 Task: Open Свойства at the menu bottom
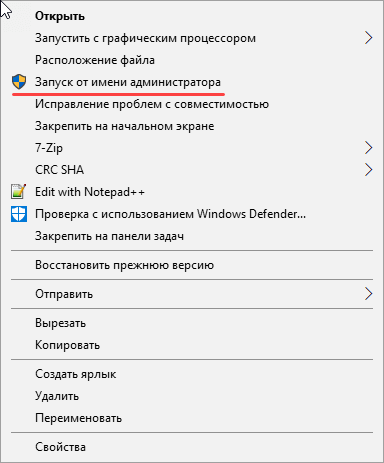point(192,447)
